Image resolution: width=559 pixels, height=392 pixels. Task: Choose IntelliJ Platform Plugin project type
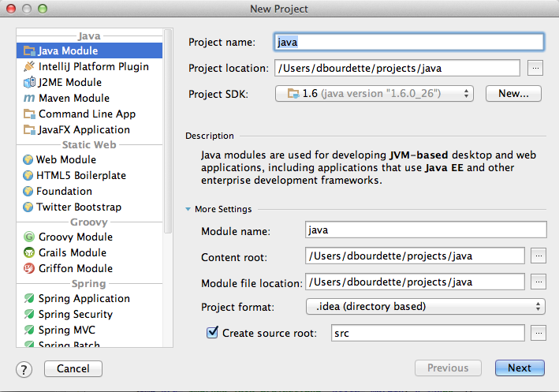pyautogui.click(x=89, y=66)
